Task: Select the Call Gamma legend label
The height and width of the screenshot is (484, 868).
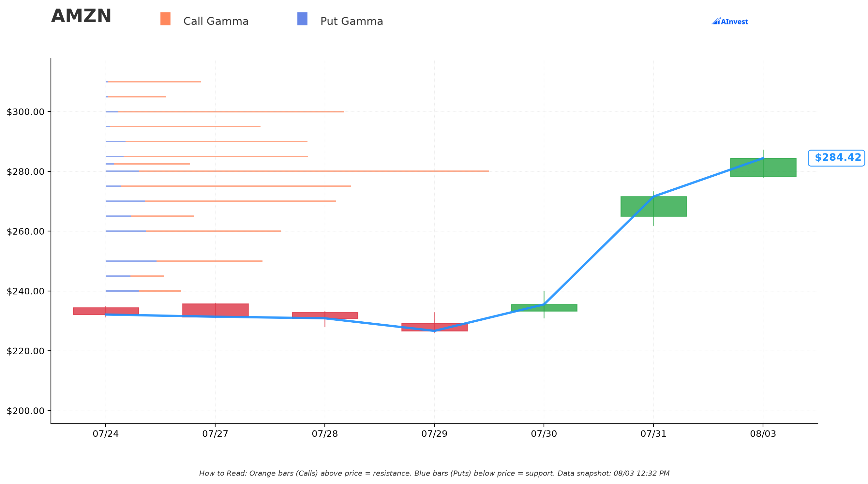Action: (216, 21)
